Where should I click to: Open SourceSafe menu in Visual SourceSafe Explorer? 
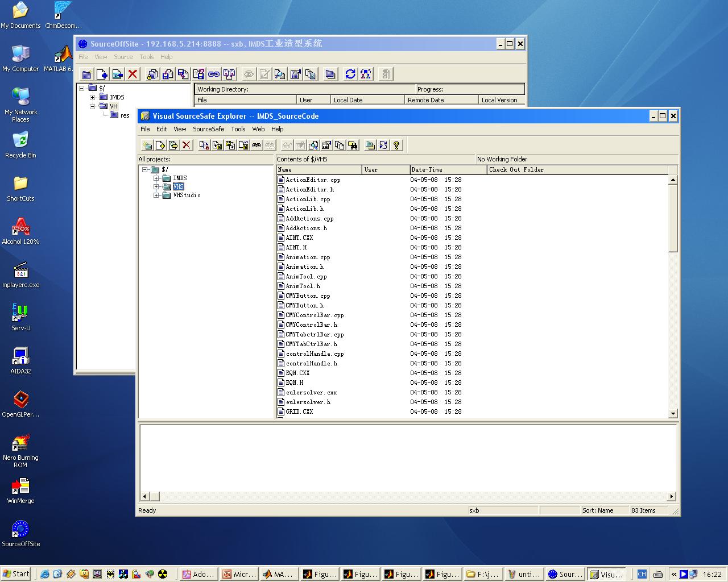point(208,129)
